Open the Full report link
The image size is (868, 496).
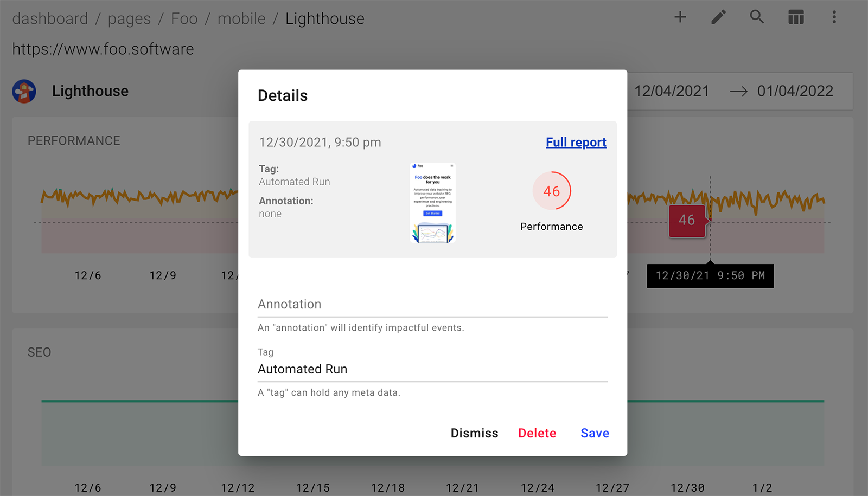coord(576,142)
